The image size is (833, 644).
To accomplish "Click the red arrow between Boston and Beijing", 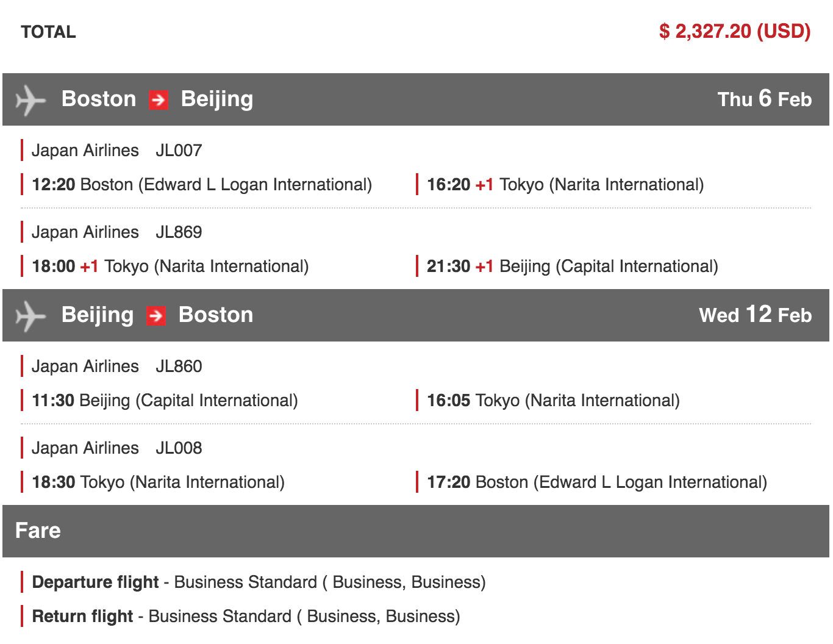I will [x=159, y=99].
